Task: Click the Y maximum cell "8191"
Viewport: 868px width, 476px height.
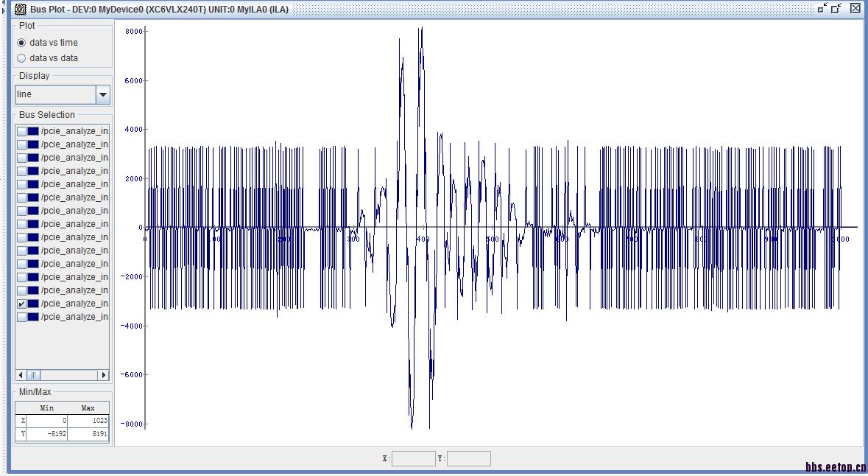Action: [x=88, y=434]
